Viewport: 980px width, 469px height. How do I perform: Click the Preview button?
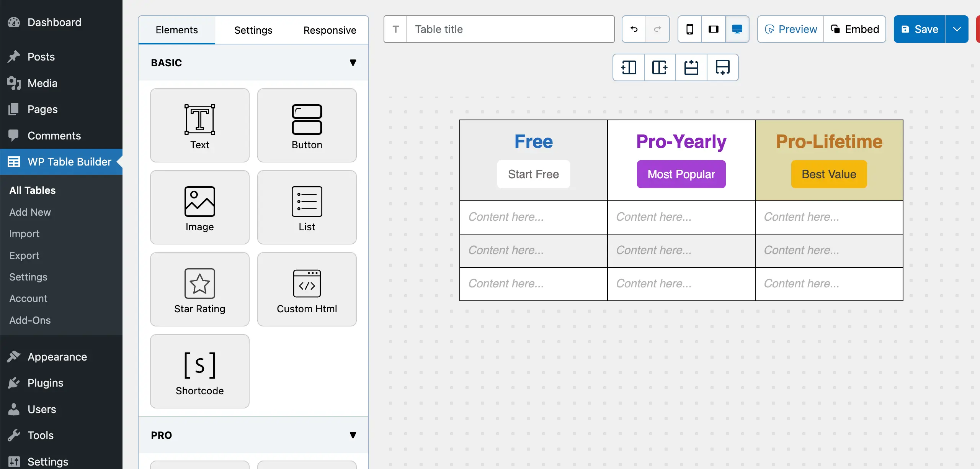click(x=791, y=29)
